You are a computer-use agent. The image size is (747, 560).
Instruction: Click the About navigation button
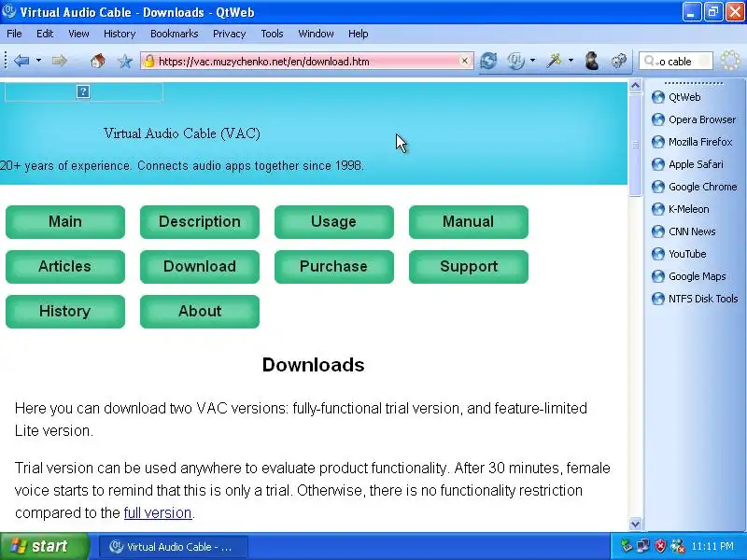[200, 312]
